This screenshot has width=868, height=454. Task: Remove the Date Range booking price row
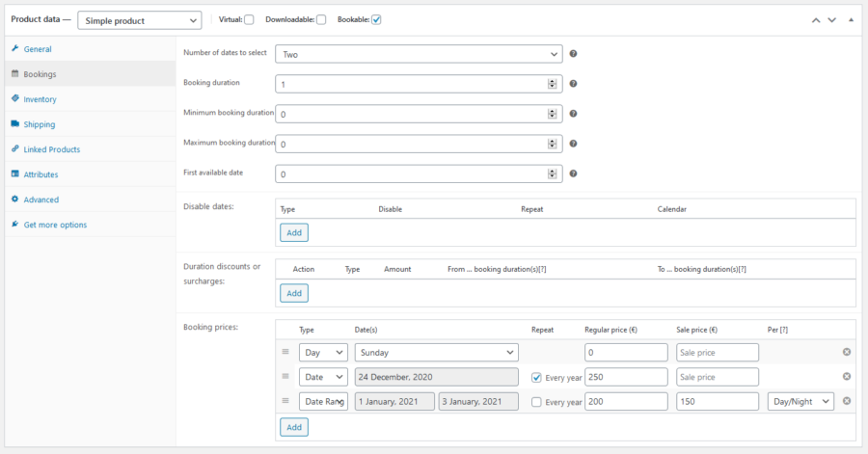pos(847,401)
